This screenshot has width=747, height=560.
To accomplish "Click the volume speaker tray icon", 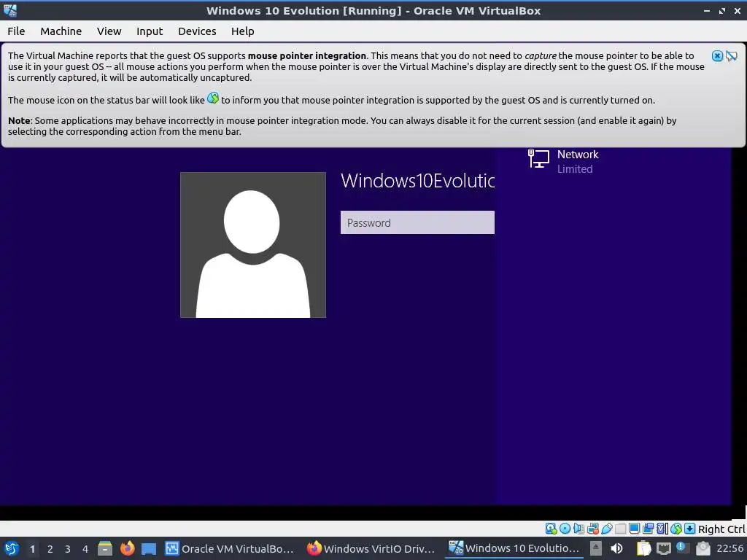I will pyautogui.click(x=616, y=548).
